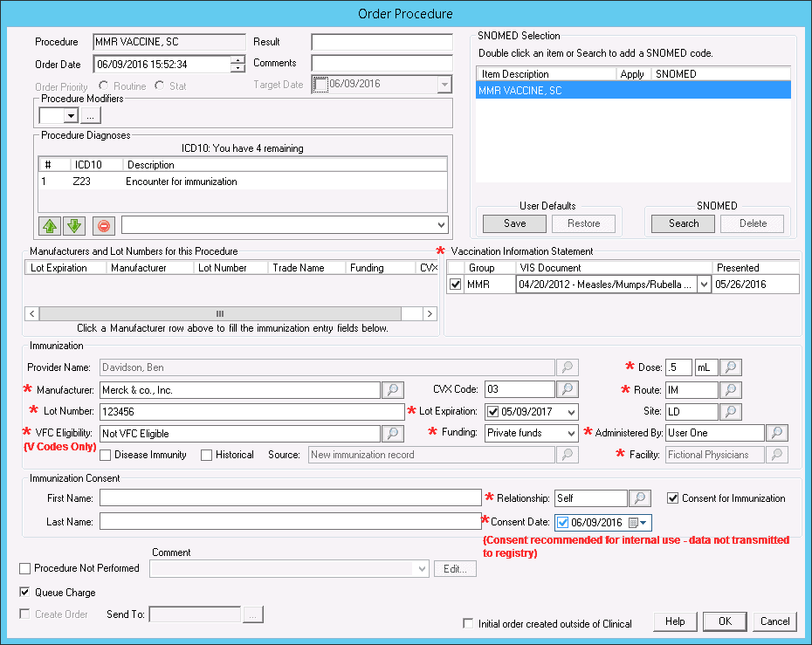Click the VFC Eligibility search magnifier
812x645 pixels.
(x=393, y=433)
